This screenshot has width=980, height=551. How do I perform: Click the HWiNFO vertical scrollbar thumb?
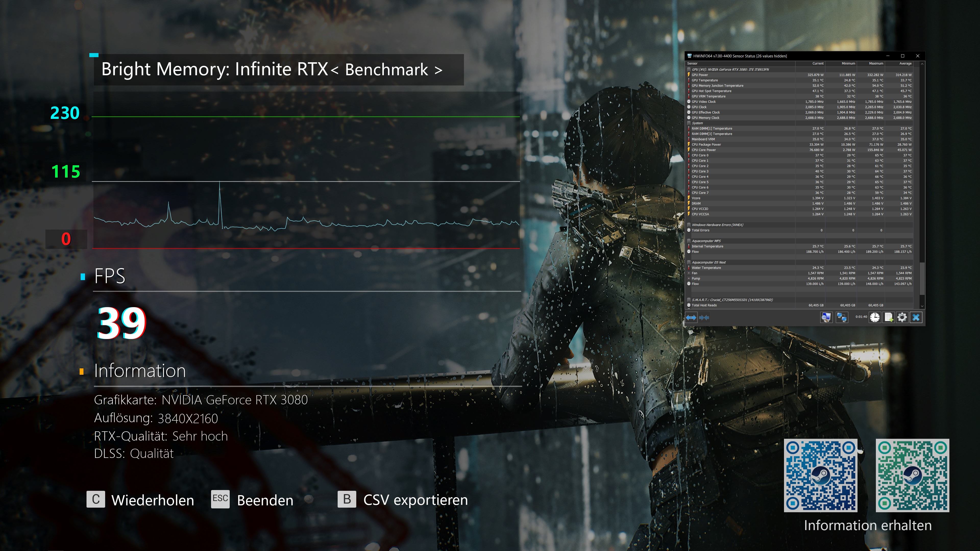pyautogui.click(x=922, y=278)
